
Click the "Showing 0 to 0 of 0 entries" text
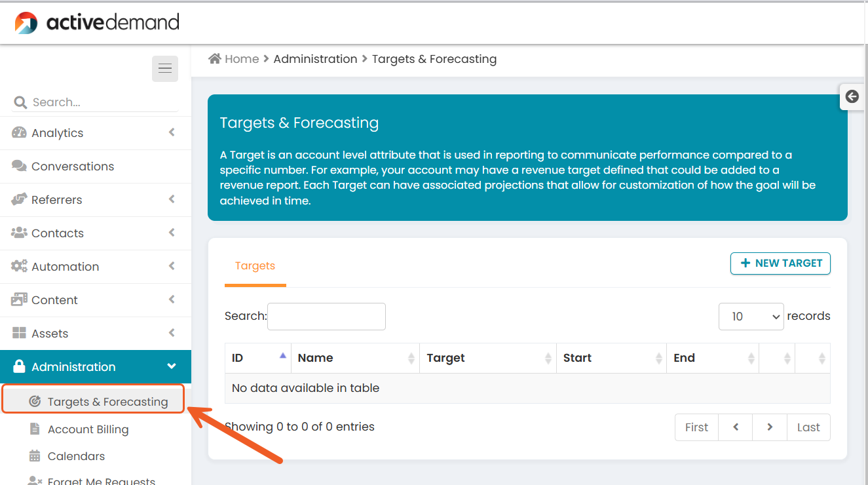point(299,427)
